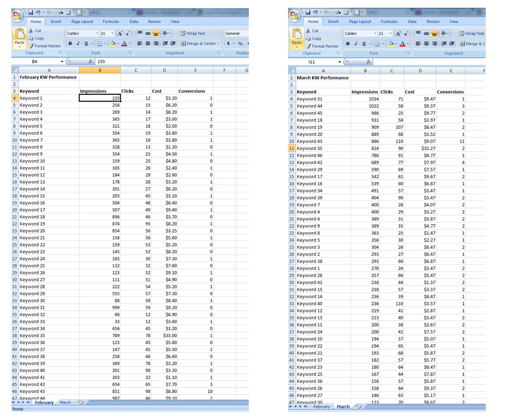Switch to March sheet tab in February window
510x420 pixels.
[x=66, y=402]
